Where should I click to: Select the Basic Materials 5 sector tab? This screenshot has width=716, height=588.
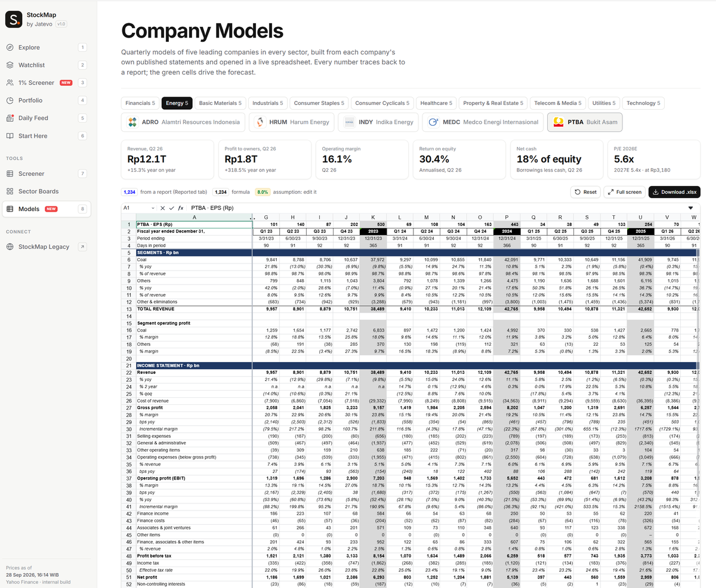[x=220, y=103]
